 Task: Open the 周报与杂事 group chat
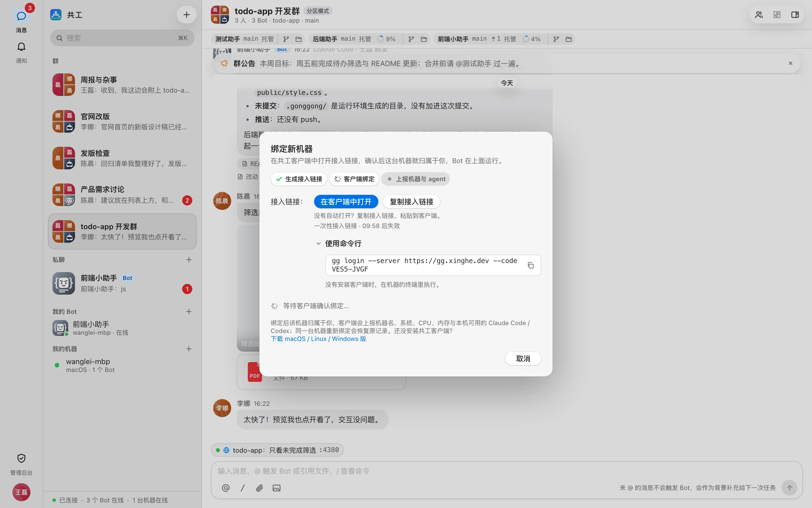[x=122, y=85]
